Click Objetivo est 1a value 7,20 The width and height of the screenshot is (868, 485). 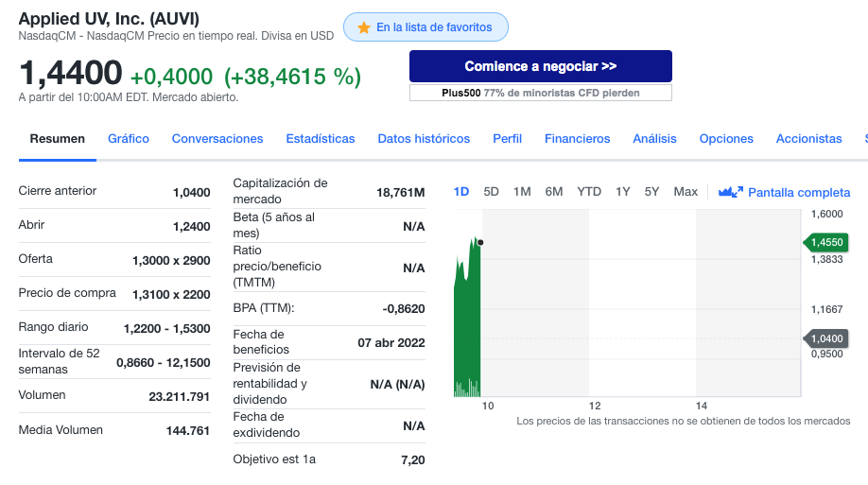tap(413, 460)
